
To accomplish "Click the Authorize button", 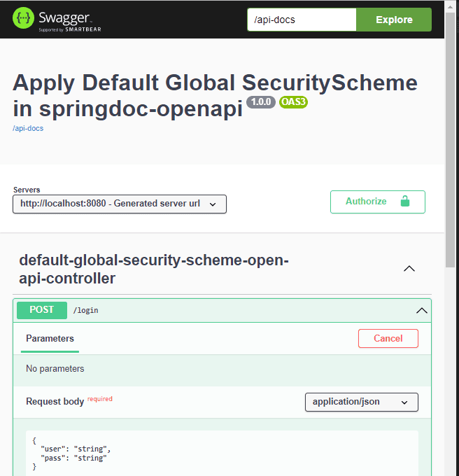I will pyautogui.click(x=377, y=202).
